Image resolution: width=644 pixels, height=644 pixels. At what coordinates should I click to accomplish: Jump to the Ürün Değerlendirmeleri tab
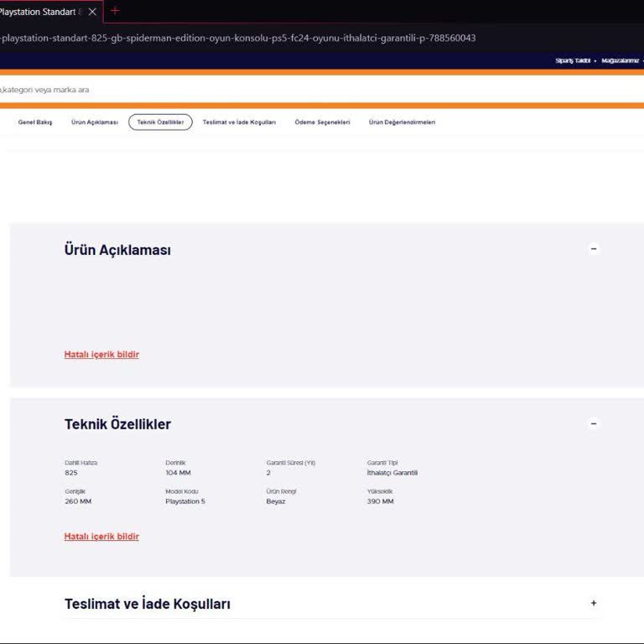(402, 122)
